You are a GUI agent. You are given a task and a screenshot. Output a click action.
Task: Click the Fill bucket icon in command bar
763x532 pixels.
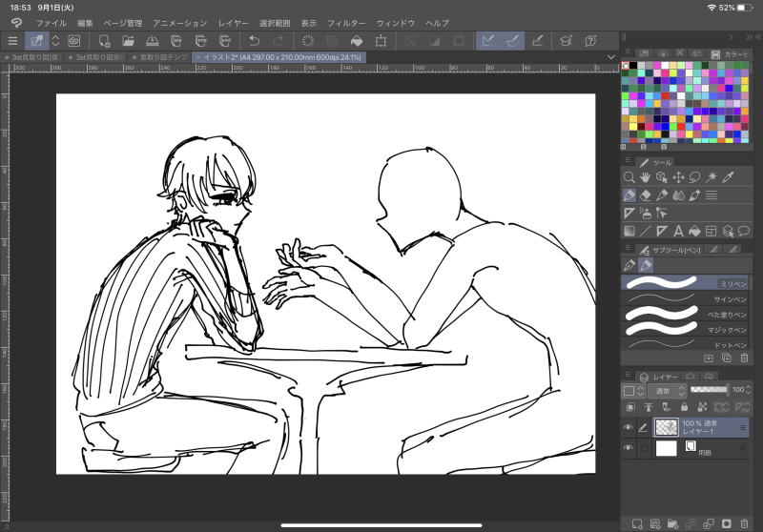pos(357,41)
